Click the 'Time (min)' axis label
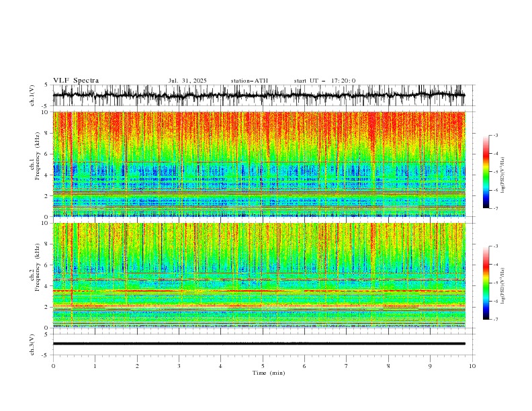532x411 pixels. click(269, 373)
